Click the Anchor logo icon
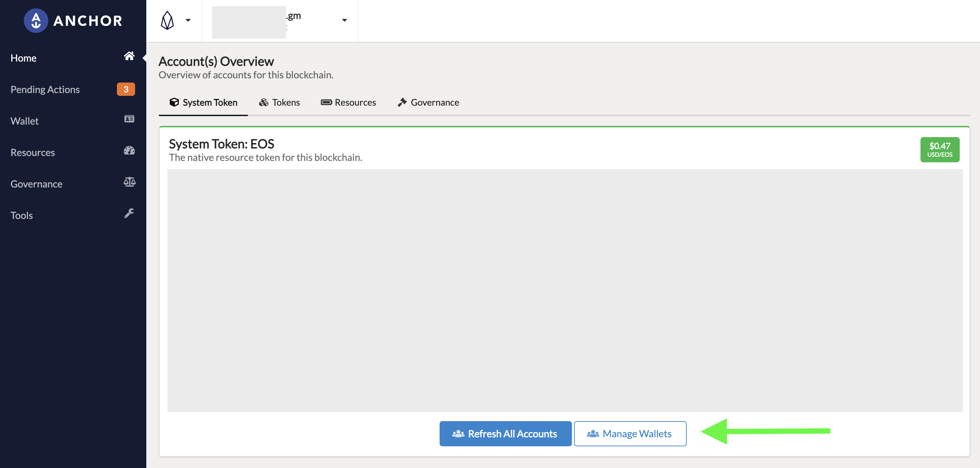The width and height of the screenshot is (980, 468). (36, 21)
